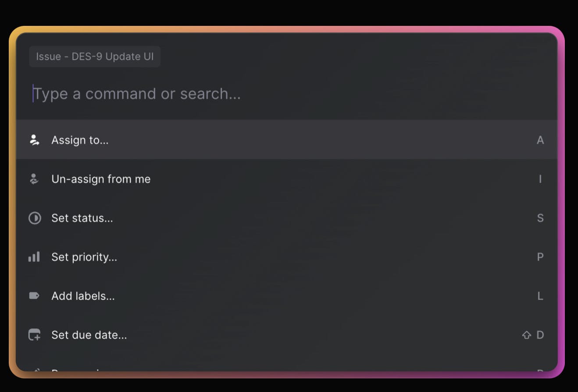Click the calendar icon for Set due date
Image resolution: width=578 pixels, height=392 pixels.
click(x=34, y=335)
